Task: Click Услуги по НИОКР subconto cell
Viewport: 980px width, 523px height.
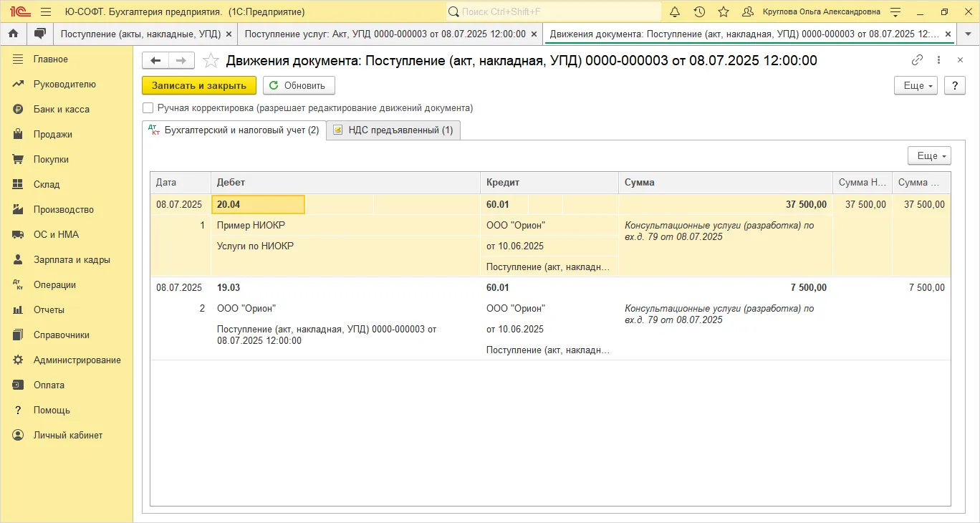Action: (345, 246)
